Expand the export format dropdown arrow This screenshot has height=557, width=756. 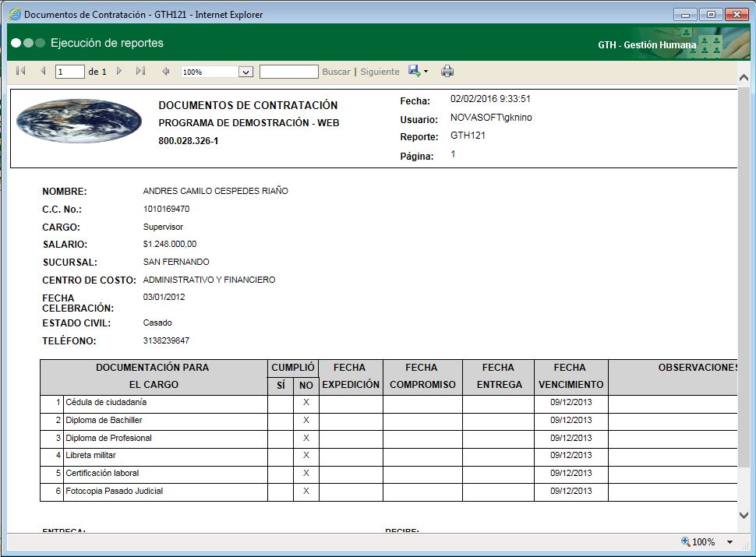click(x=424, y=71)
